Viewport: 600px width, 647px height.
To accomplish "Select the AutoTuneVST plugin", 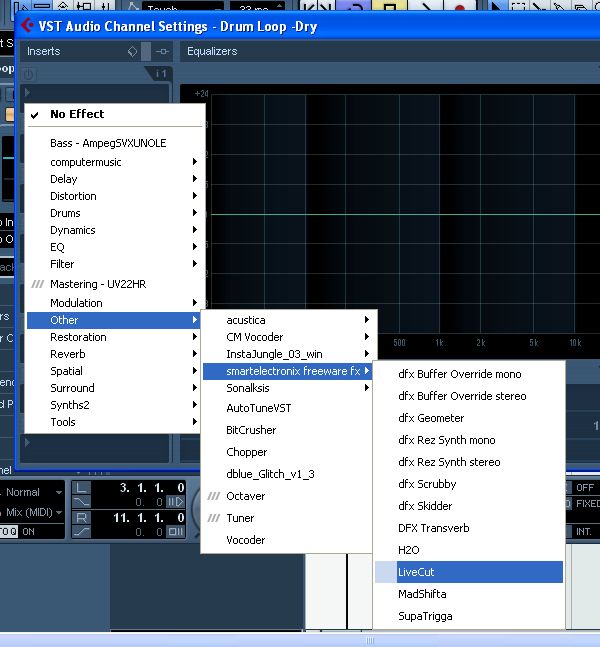I will pos(288,408).
